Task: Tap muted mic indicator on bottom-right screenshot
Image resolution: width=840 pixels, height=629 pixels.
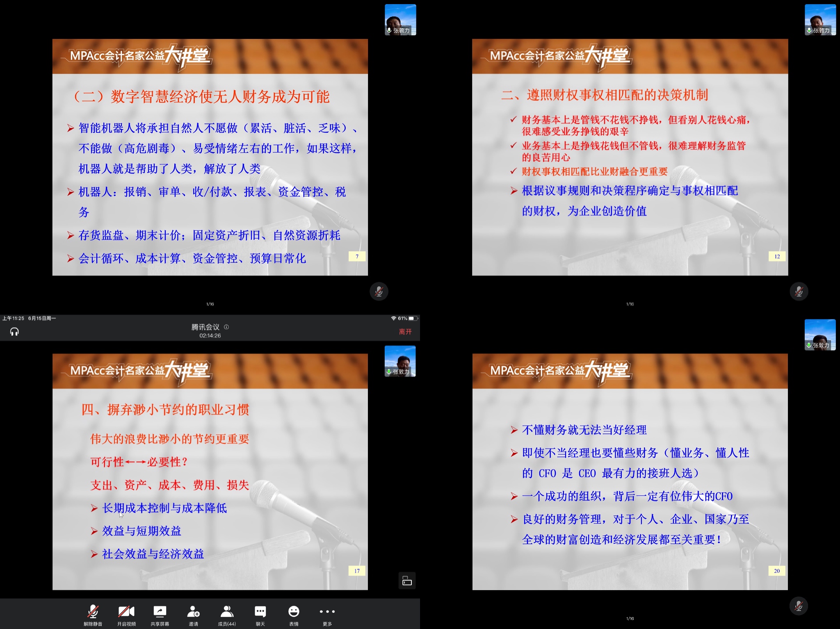Action: pos(799,606)
